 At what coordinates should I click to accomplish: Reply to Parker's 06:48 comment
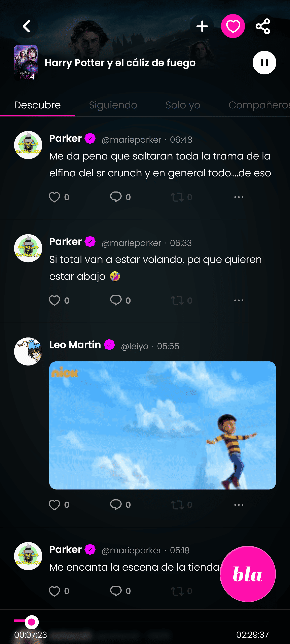point(116,197)
